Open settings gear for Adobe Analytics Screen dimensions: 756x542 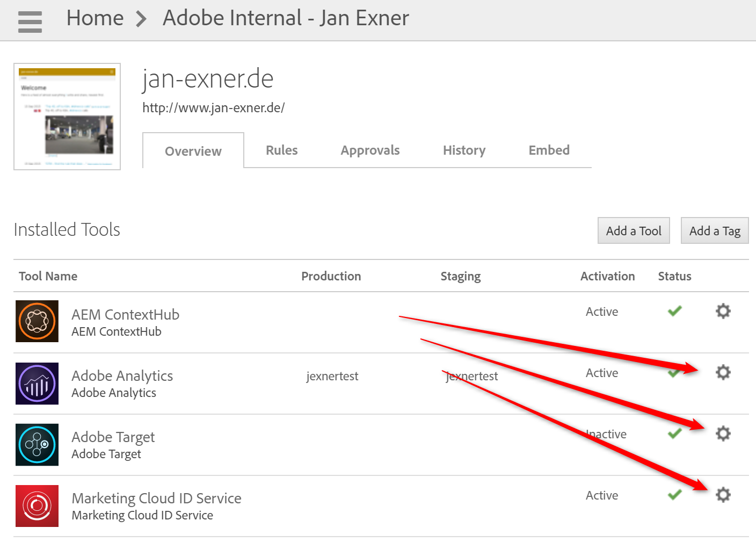coord(723,372)
